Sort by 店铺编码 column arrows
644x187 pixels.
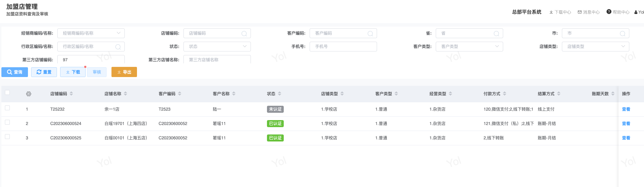pos(71,94)
